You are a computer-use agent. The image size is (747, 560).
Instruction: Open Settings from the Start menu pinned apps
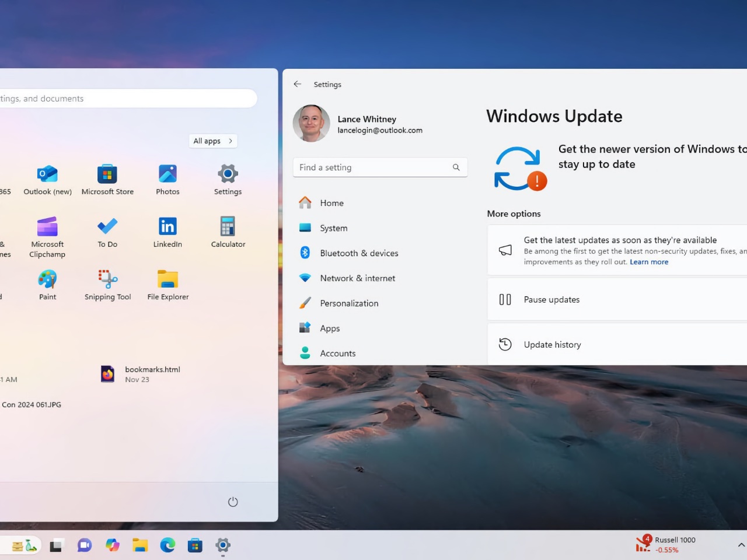(x=227, y=179)
